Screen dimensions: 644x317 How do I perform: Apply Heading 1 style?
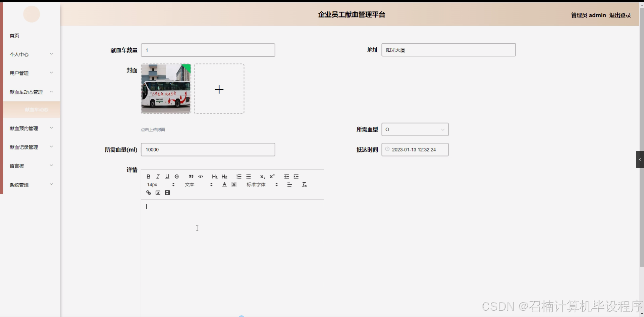pyautogui.click(x=215, y=177)
